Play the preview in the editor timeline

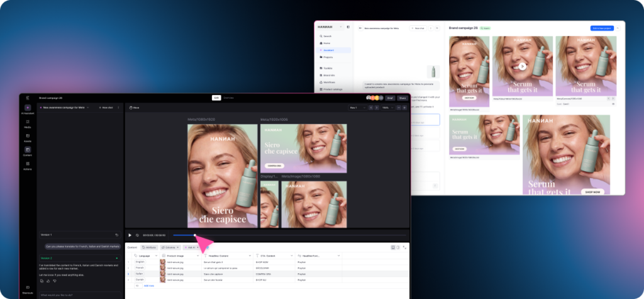point(130,235)
